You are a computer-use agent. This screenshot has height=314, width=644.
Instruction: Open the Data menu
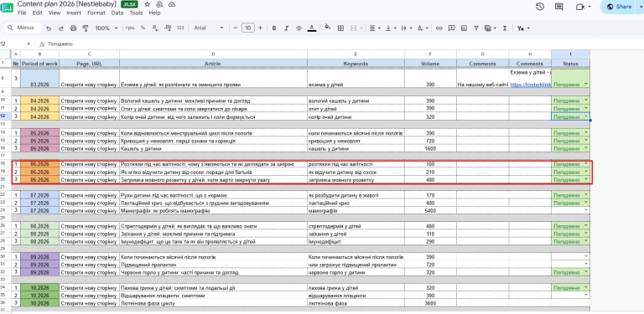pos(117,13)
